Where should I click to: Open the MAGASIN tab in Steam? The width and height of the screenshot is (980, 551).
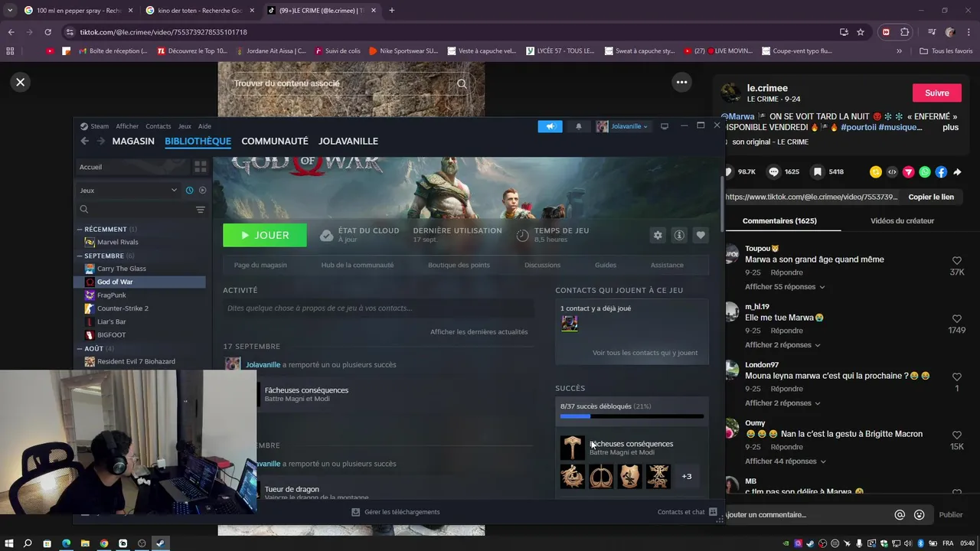(x=133, y=141)
